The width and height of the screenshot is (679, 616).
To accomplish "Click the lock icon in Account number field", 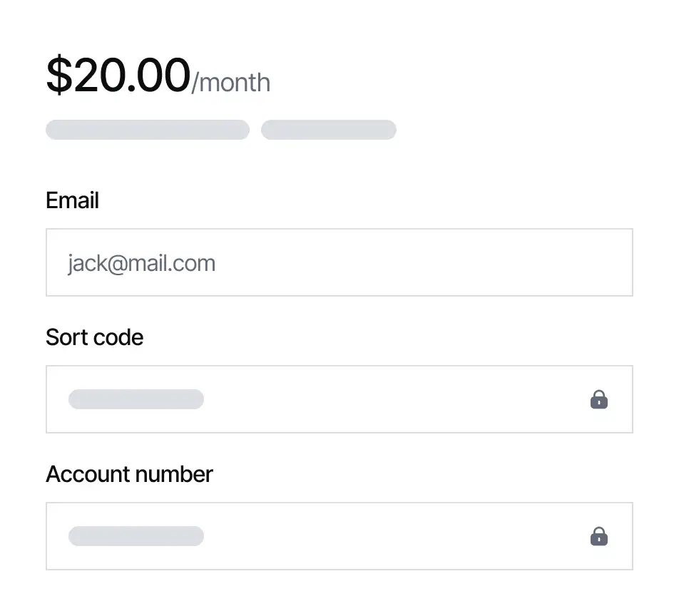I will pyautogui.click(x=599, y=536).
